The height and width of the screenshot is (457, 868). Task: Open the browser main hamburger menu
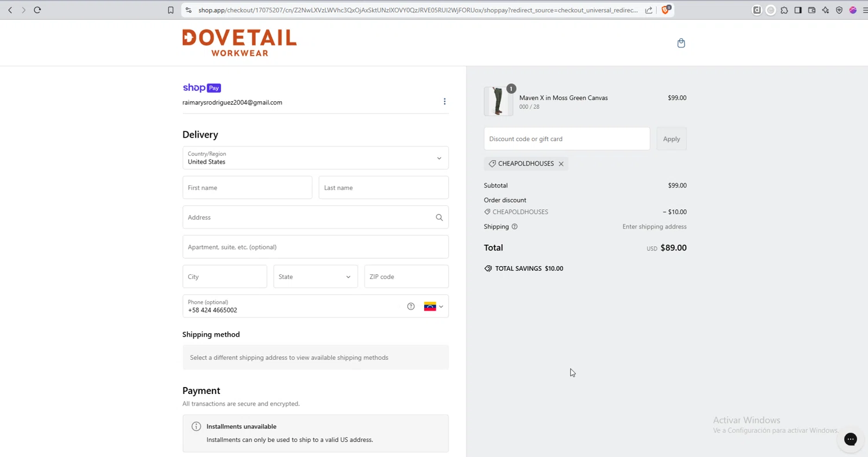tap(865, 10)
